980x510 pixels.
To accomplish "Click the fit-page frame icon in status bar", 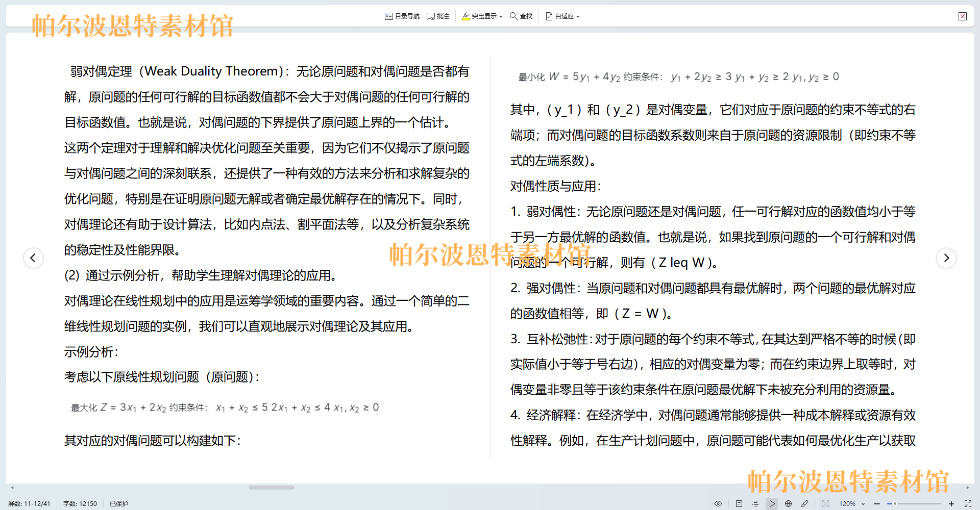I will (825, 503).
